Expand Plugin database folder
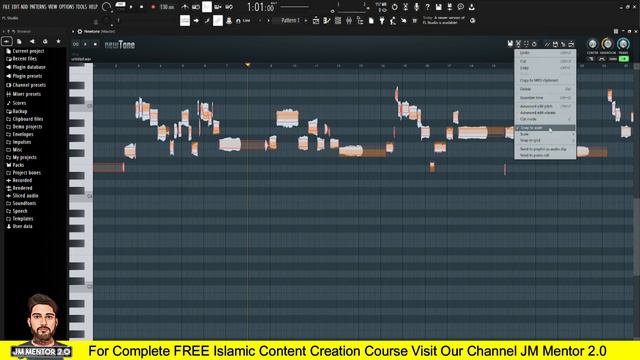The height and width of the screenshot is (360, 640). (x=26, y=67)
